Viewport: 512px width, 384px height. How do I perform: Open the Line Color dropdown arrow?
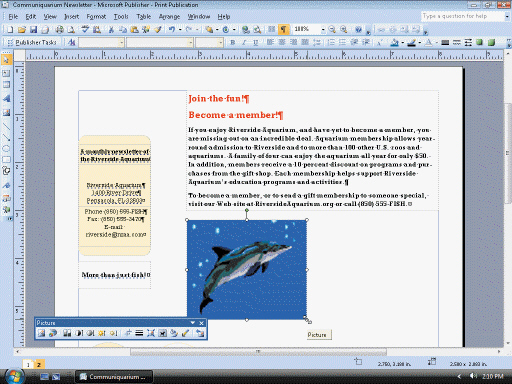click(420, 43)
